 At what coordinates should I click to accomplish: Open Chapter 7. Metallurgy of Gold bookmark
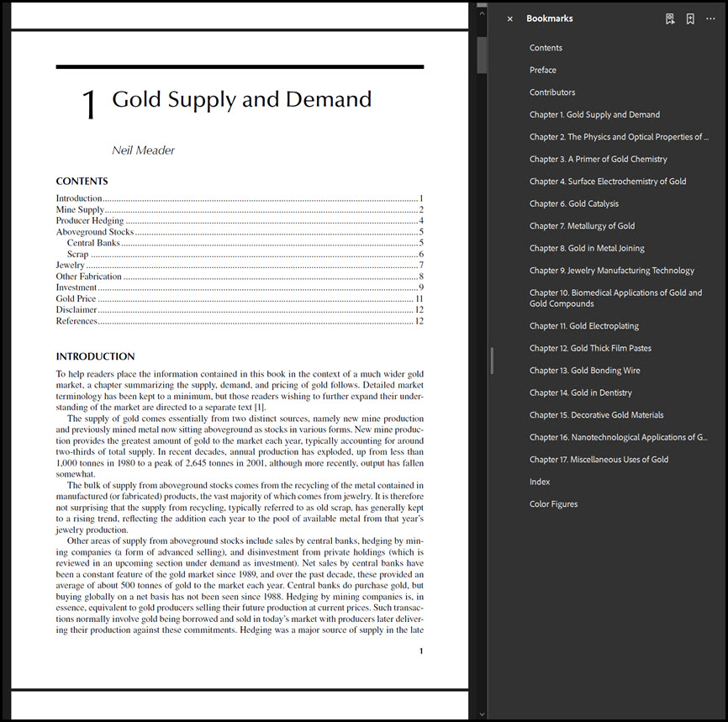pyautogui.click(x=582, y=226)
